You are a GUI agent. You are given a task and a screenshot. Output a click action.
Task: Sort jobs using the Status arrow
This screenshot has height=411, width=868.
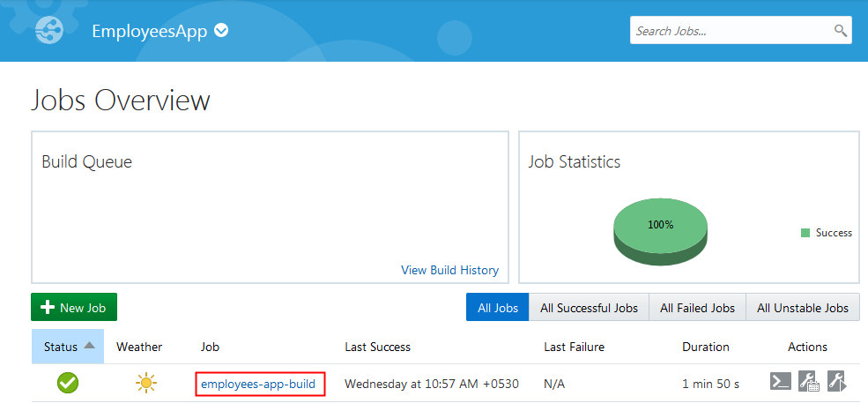tap(91, 347)
